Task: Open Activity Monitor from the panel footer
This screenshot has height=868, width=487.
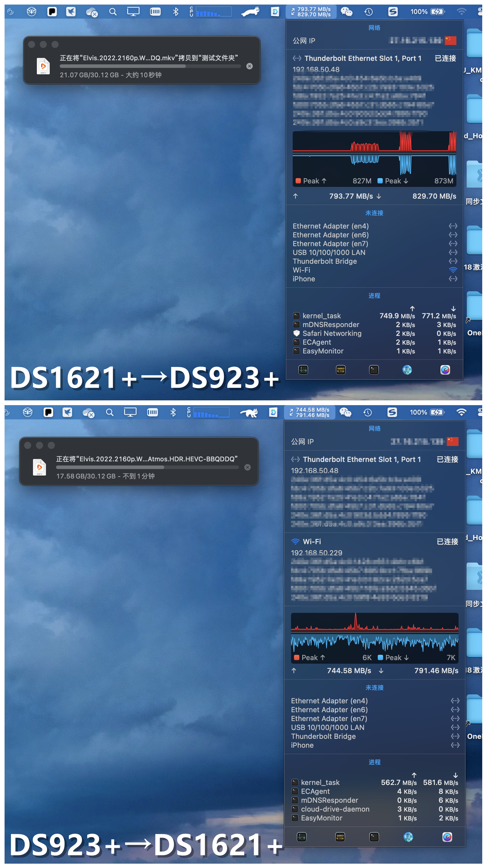Action: tap(303, 370)
